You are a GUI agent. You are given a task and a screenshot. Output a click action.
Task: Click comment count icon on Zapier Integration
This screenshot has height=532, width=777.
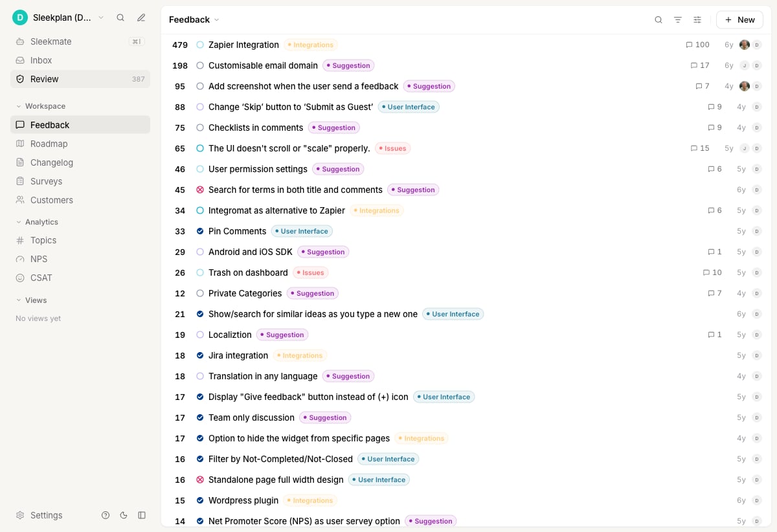pos(689,45)
